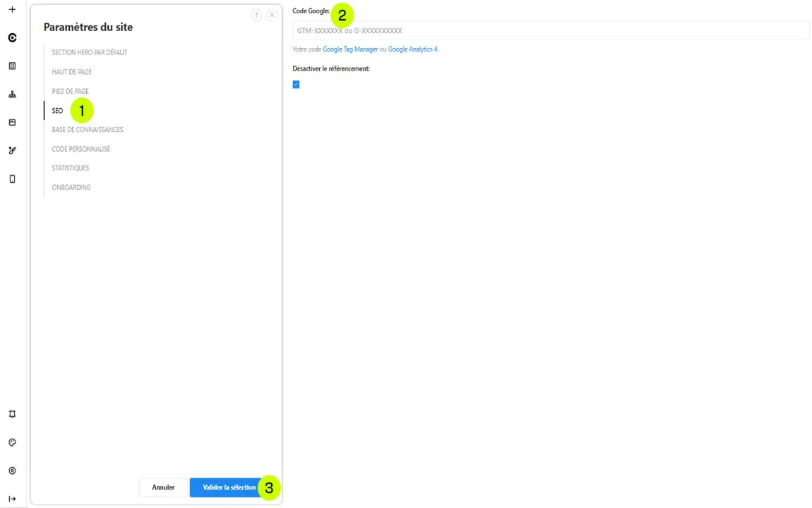Viewport: 812px width, 508px height.
Task: Click the plus icon in the sidebar
Action: point(12,10)
